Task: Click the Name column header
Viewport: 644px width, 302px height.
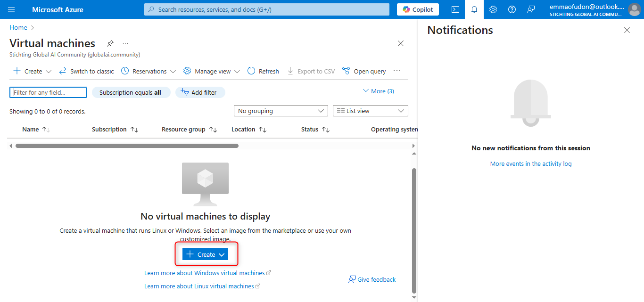Action: (31, 130)
